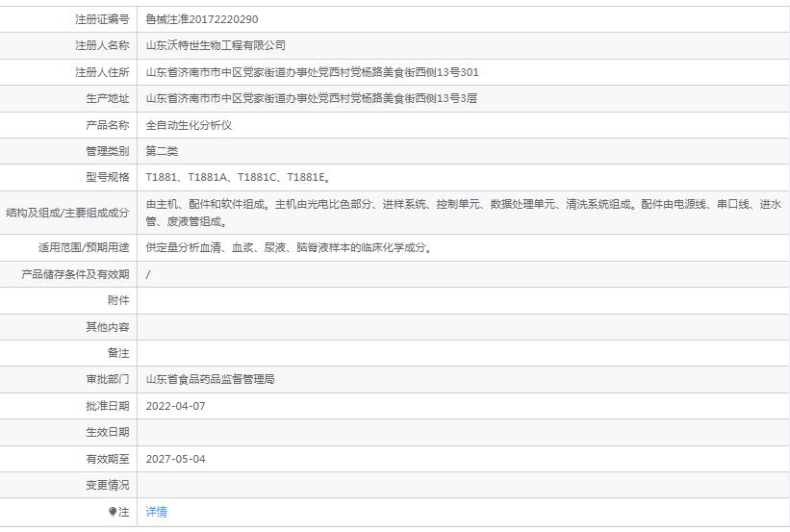Click the 生产地址 label
The height and width of the screenshot is (532, 790).
click(108, 98)
